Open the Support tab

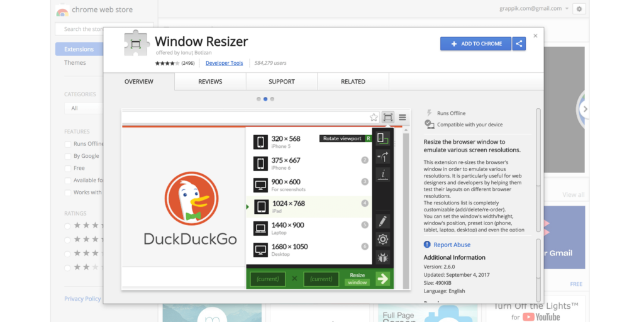281,82
